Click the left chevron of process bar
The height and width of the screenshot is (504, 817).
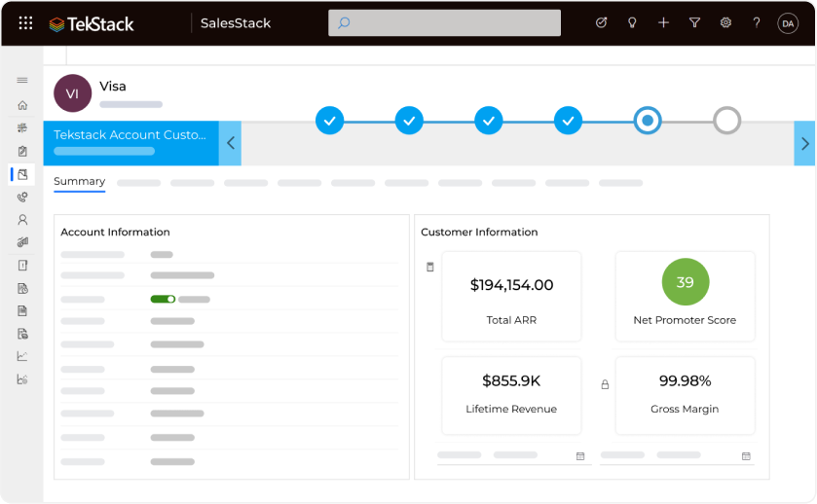pos(231,143)
